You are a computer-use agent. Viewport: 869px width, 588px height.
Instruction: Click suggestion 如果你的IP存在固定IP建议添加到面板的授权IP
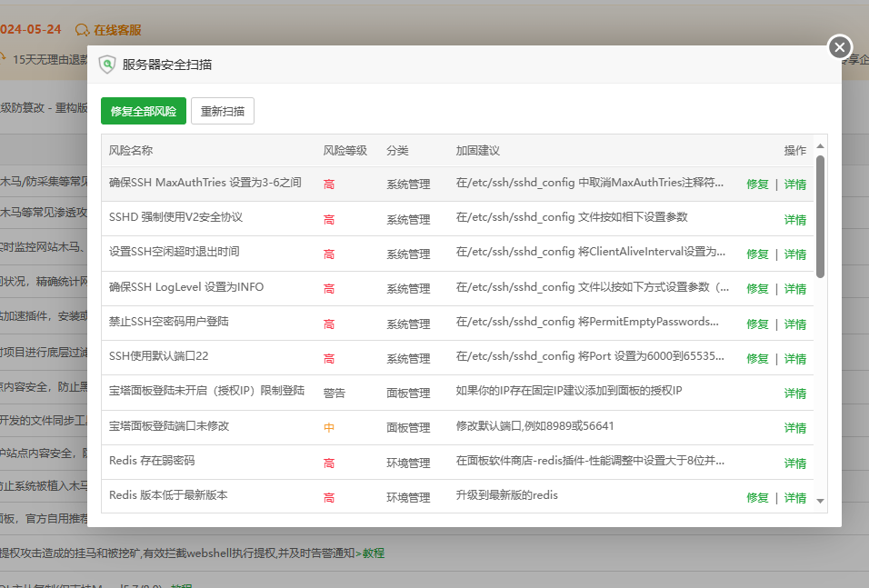pyautogui.click(x=569, y=391)
